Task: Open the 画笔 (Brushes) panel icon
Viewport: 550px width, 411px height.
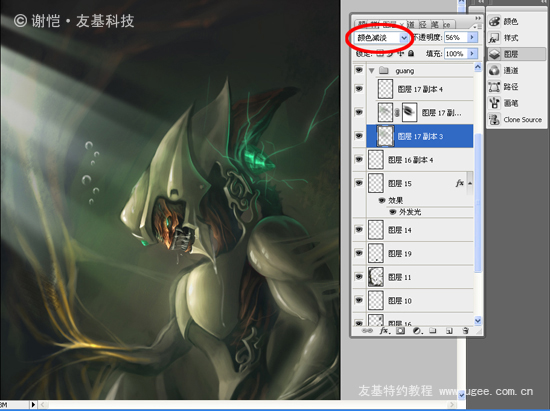Action: [x=494, y=103]
